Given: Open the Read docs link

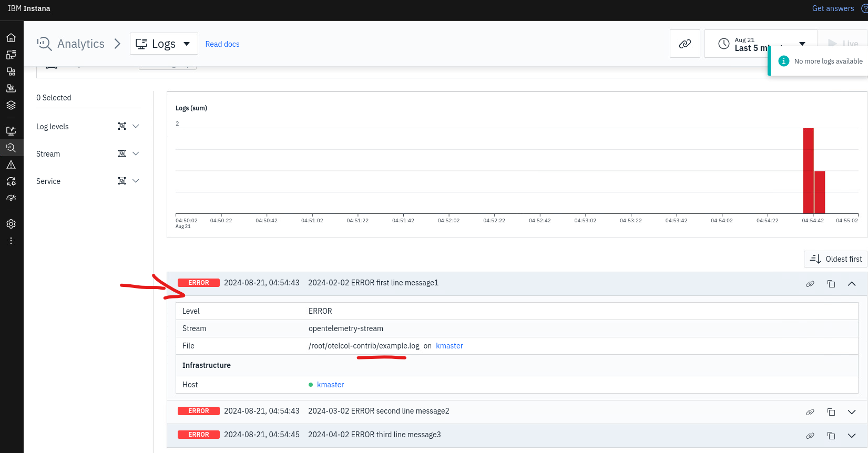Looking at the screenshot, I should (222, 44).
